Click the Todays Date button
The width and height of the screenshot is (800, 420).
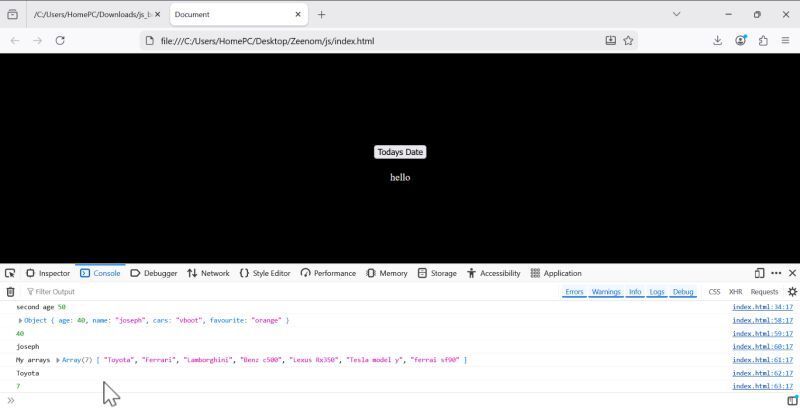coord(400,152)
